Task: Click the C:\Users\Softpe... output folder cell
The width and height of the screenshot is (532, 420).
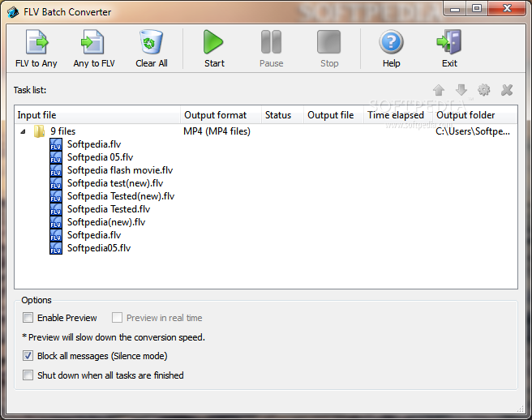Action: point(473,131)
